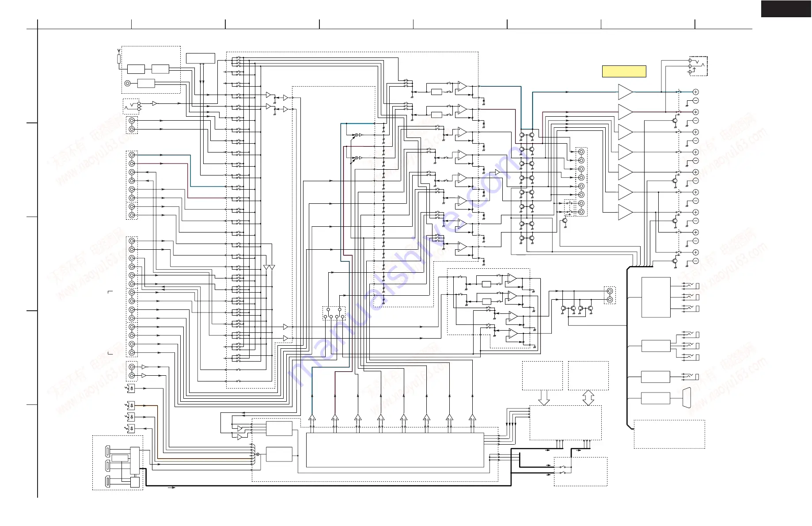Screen dimensions: 812x526
Task: Click the empty box with two downward arrows
Action: click(x=201, y=58)
